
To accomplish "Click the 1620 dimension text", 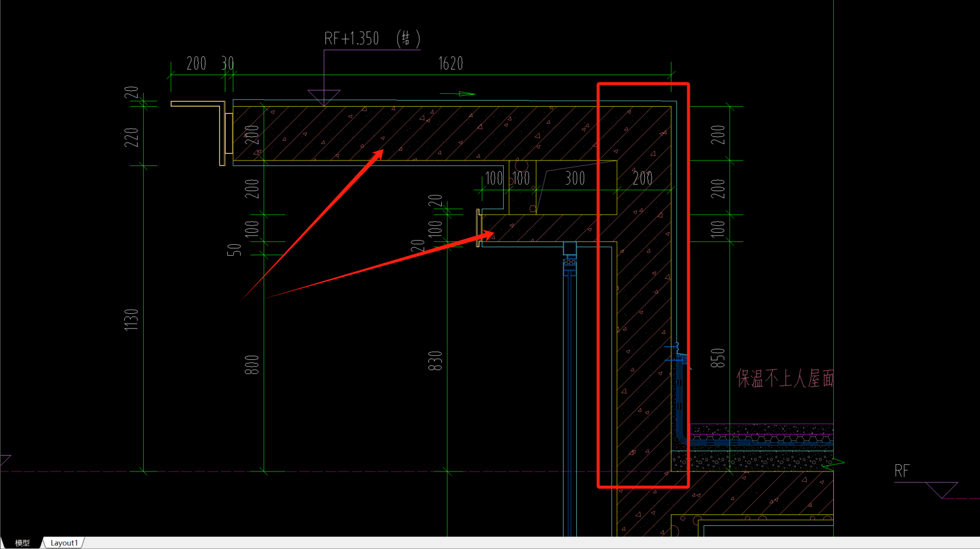I will 450,64.
